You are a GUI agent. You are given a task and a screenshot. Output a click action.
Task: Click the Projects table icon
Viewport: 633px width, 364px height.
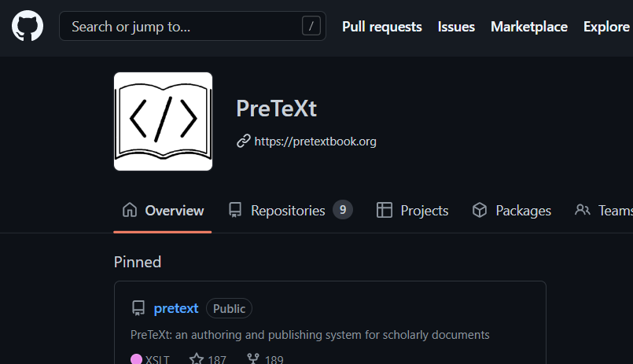(x=385, y=210)
